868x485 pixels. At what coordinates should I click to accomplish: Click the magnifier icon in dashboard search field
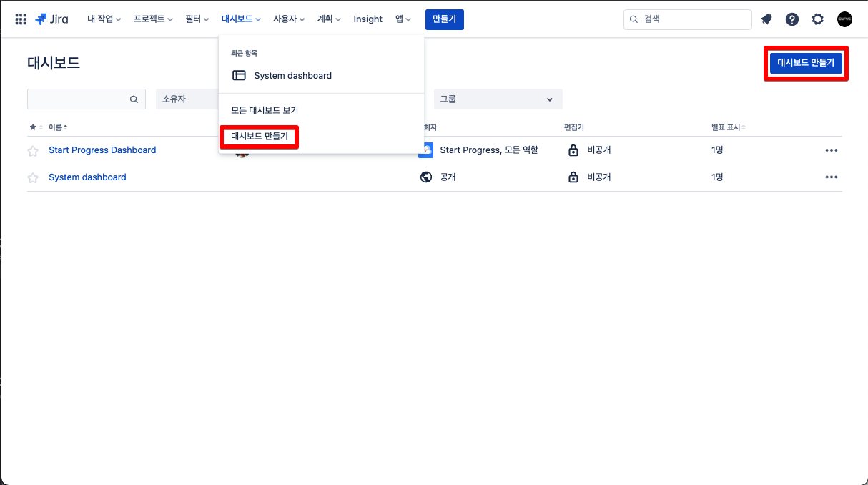[x=134, y=99]
